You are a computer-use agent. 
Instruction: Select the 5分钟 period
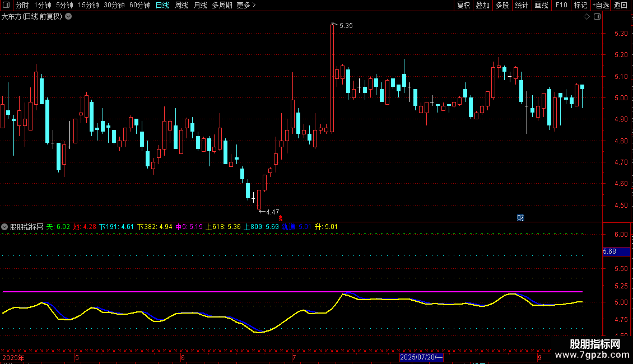pyautogui.click(x=64, y=5)
